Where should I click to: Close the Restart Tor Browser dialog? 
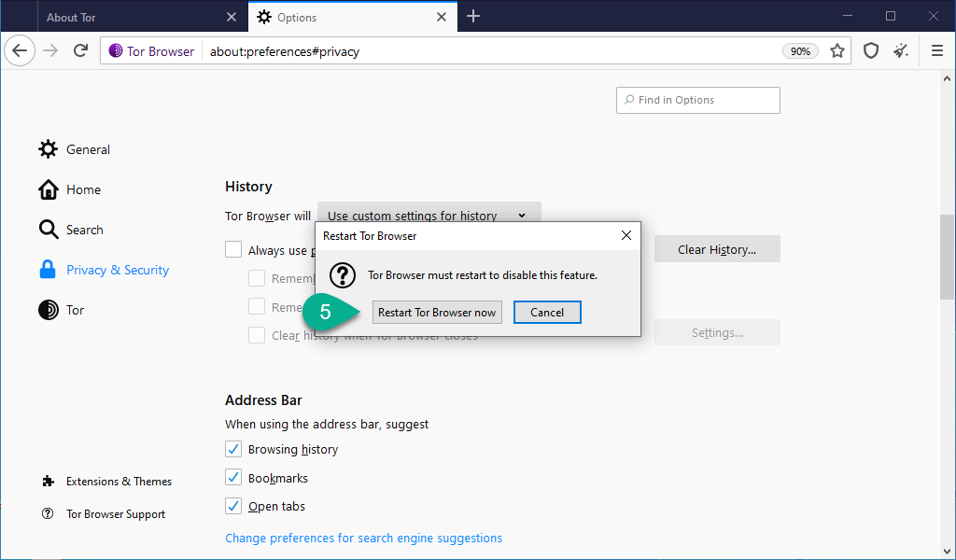[626, 236]
